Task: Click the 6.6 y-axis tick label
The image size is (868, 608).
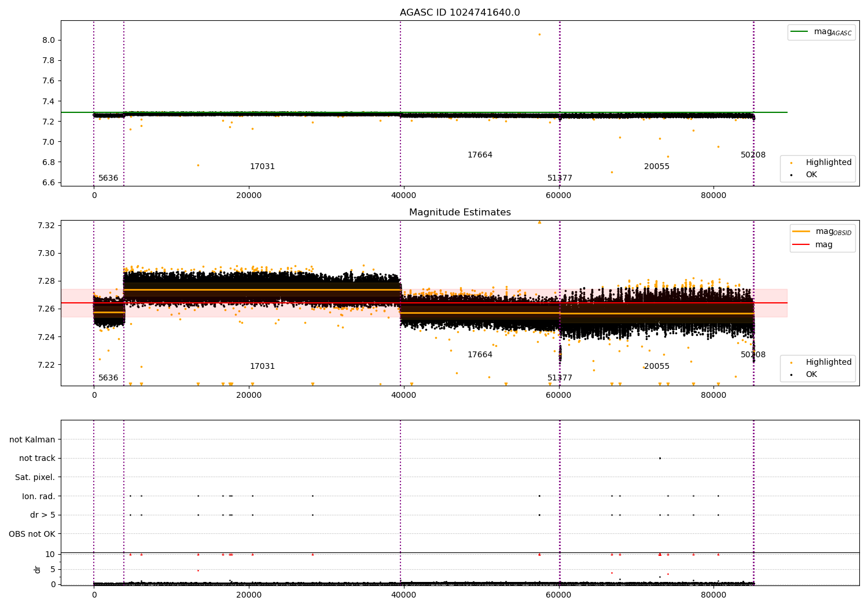Action: coord(49,182)
